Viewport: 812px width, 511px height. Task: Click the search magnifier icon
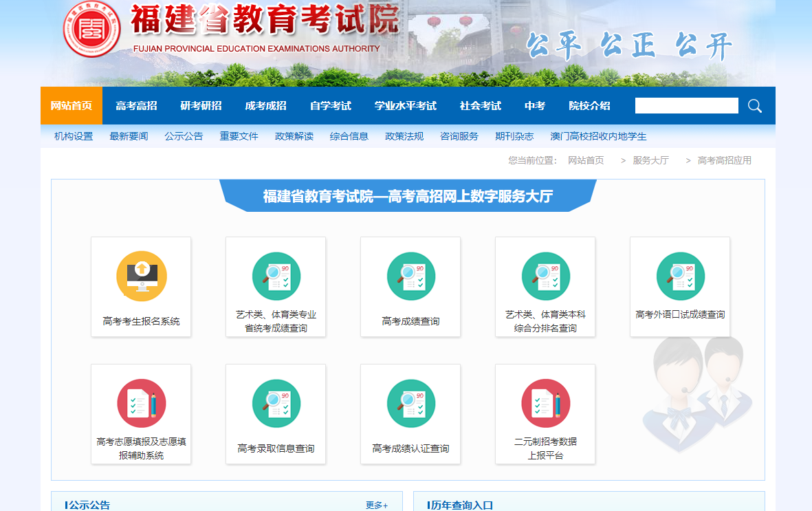click(x=754, y=106)
